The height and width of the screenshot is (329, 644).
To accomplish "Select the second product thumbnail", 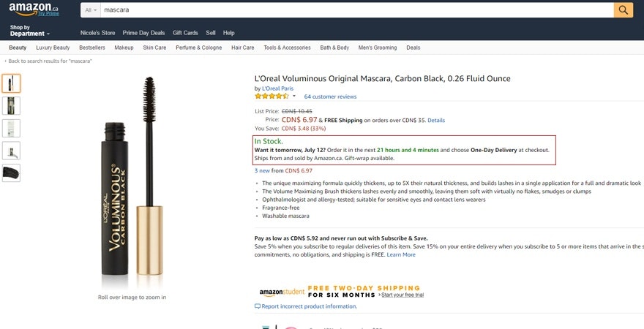I will click(11, 106).
